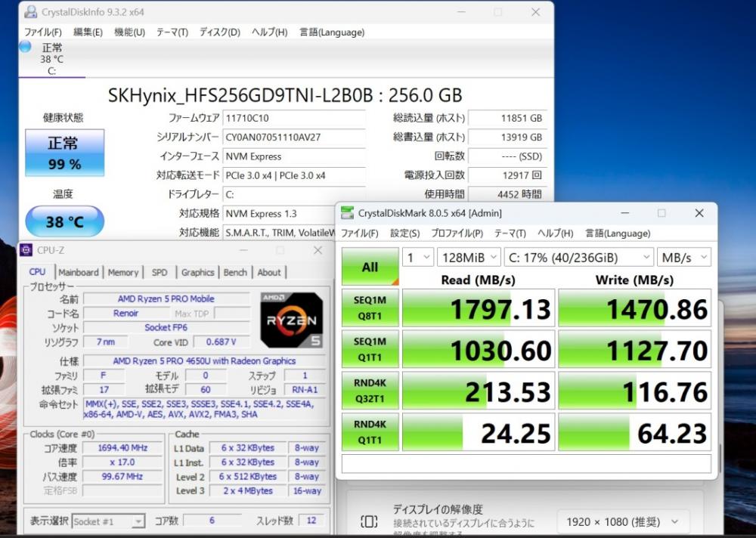Open the ファイル(F) menu in CrystalDiskMark
The width and height of the screenshot is (756, 538).
(x=360, y=233)
